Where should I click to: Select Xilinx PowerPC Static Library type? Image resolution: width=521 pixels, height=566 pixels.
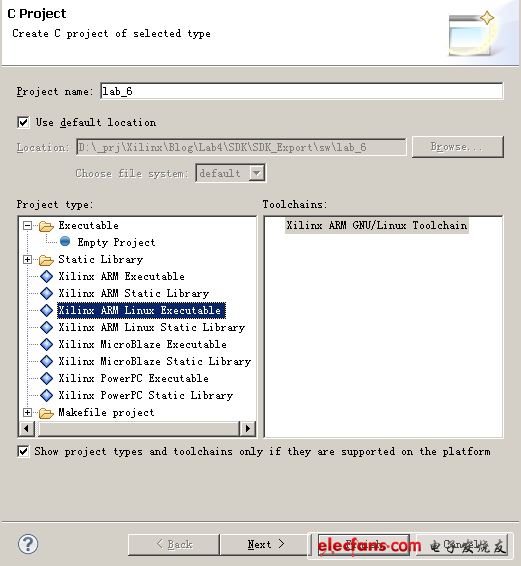click(x=146, y=395)
